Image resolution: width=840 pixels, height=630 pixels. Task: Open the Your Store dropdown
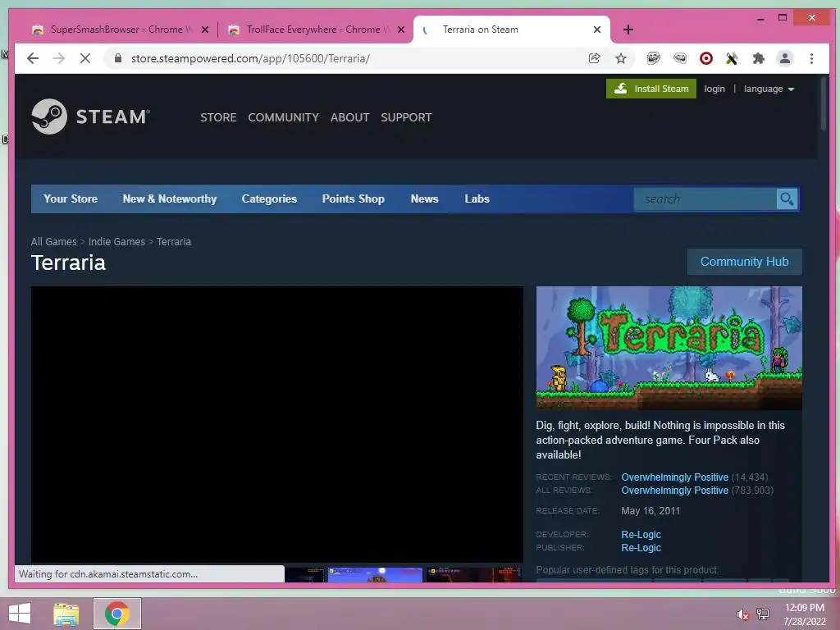pos(71,199)
